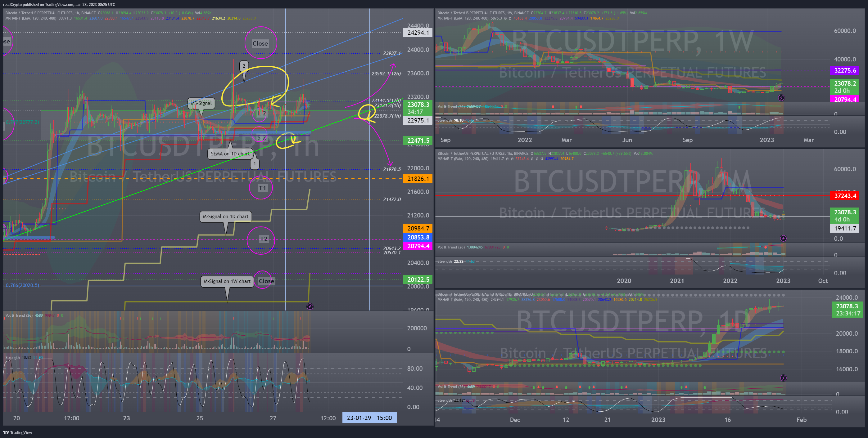Click '2021' on the 1M chart time axis
The width and height of the screenshot is (868, 438).
677,281
